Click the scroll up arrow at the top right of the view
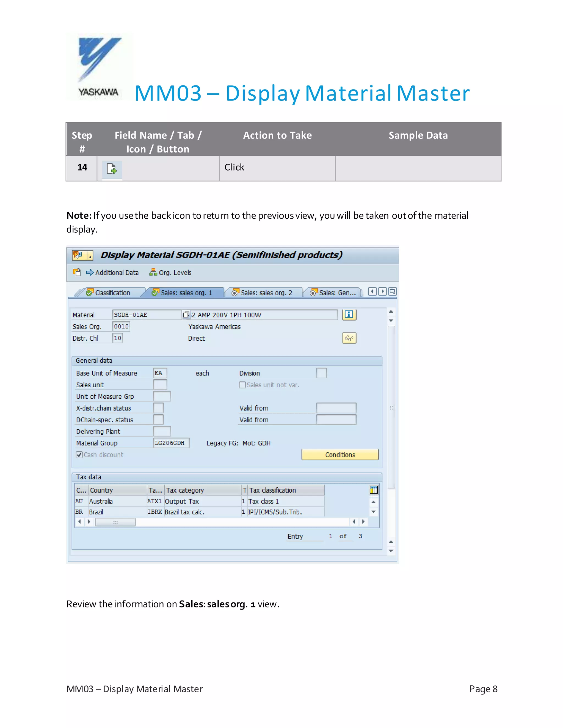563x728 pixels. 391,312
